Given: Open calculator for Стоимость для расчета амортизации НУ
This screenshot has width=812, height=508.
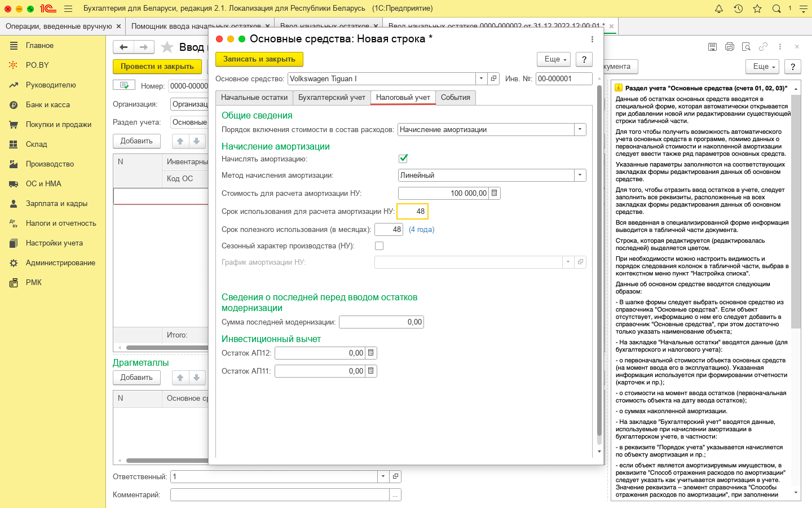Looking at the screenshot, I should pos(495,193).
